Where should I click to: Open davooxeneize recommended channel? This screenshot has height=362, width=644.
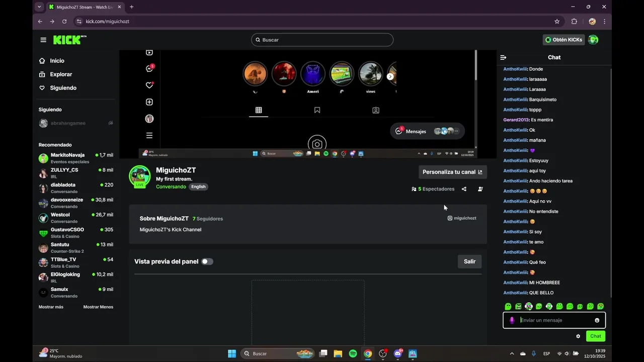(x=76, y=203)
